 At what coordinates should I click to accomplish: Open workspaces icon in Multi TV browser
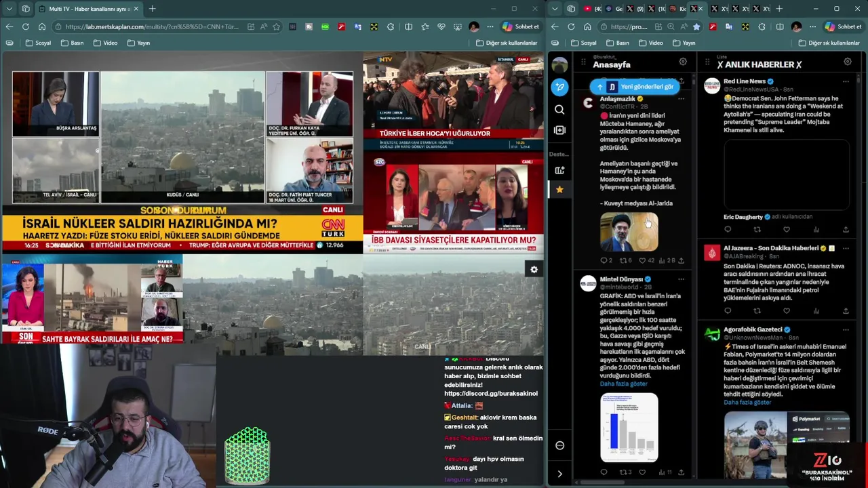26,9
